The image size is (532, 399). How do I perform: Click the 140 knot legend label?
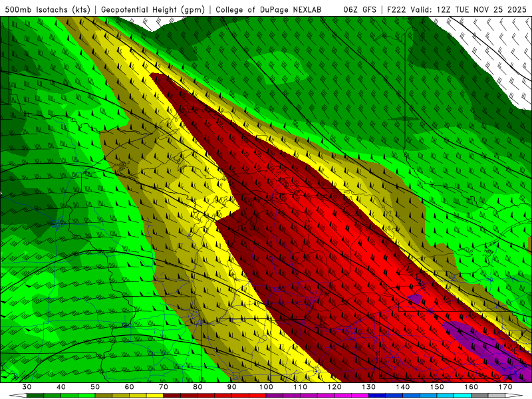pos(403,387)
